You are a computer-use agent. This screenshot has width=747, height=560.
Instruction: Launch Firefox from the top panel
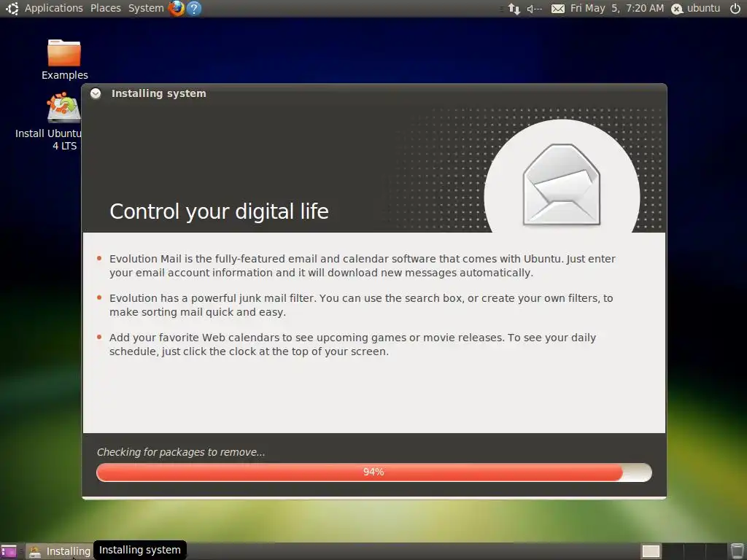pyautogui.click(x=177, y=8)
